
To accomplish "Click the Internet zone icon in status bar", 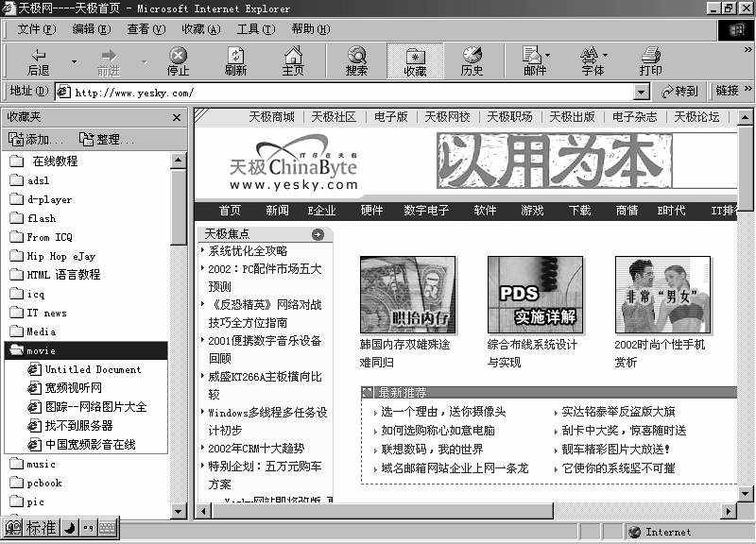I will (x=635, y=532).
